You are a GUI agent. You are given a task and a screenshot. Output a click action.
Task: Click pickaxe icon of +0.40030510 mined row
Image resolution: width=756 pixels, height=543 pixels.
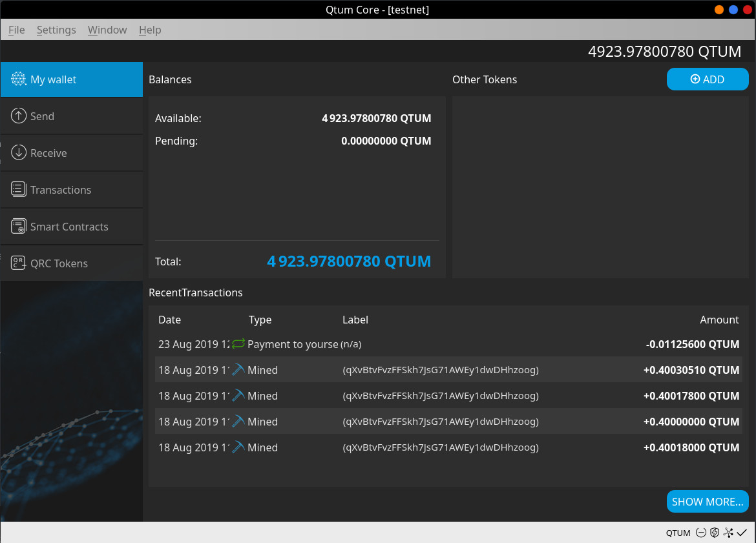(x=238, y=369)
